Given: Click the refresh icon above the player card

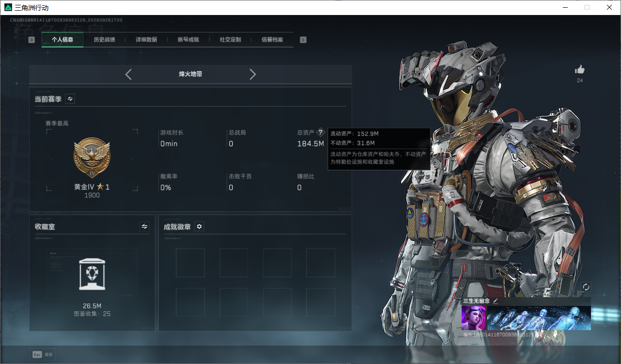Looking at the screenshot, I should point(586,287).
